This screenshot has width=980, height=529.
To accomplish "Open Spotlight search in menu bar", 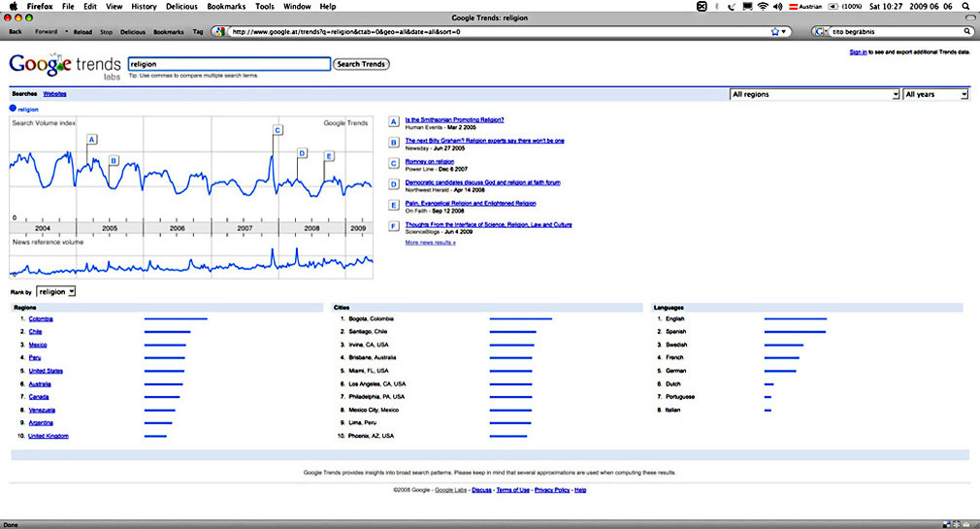I will coord(966,6).
